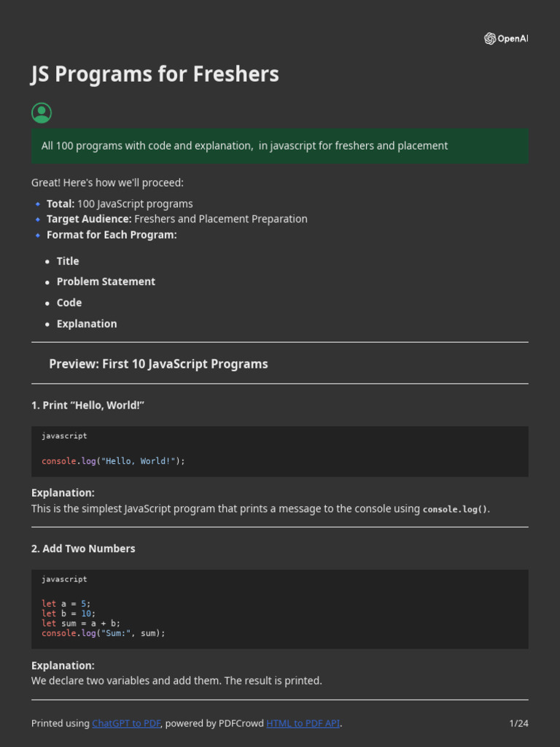Click the green user prompt message box
This screenshot has height=747, width=560.
[x=279, y=146]
